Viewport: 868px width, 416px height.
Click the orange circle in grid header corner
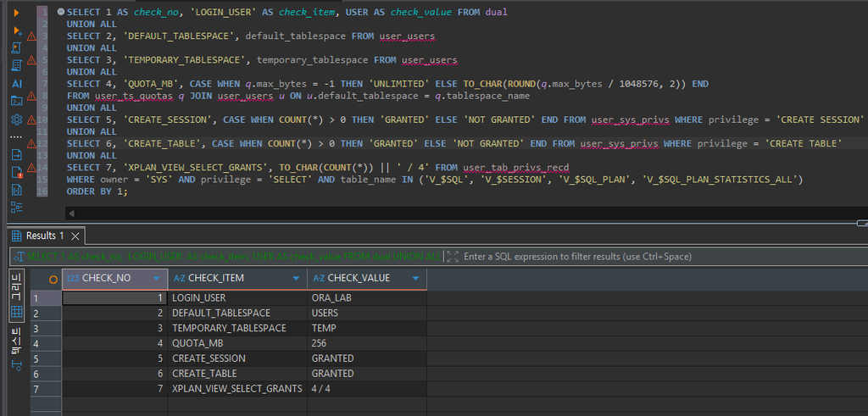[53, 280]
